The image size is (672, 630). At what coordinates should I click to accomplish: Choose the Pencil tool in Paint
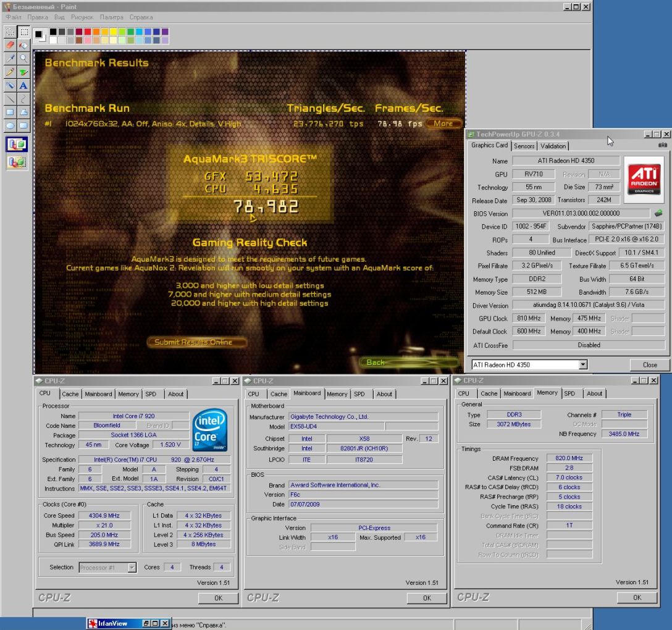pos(10,72)
